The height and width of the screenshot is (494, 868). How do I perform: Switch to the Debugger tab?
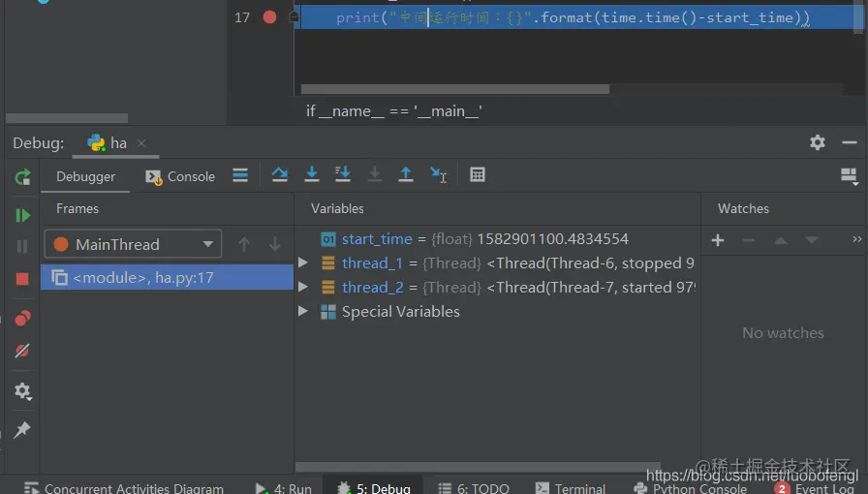(86, 176)
